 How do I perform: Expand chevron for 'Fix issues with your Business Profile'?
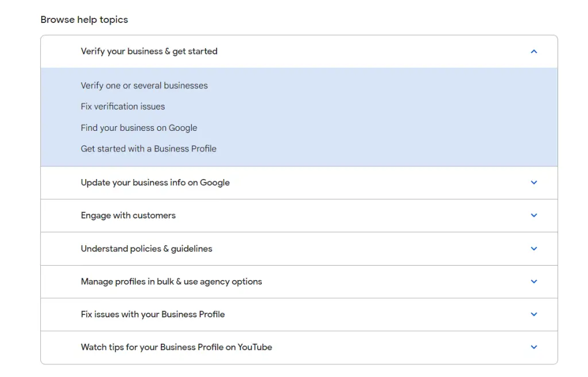(x=533, y=314)
